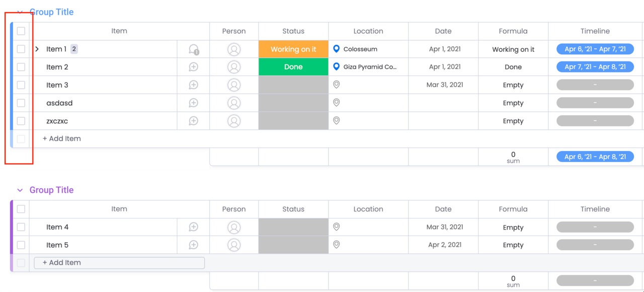Click Add Item in the first group
Screen dimensions: 644x292
[x=61, y=138]
